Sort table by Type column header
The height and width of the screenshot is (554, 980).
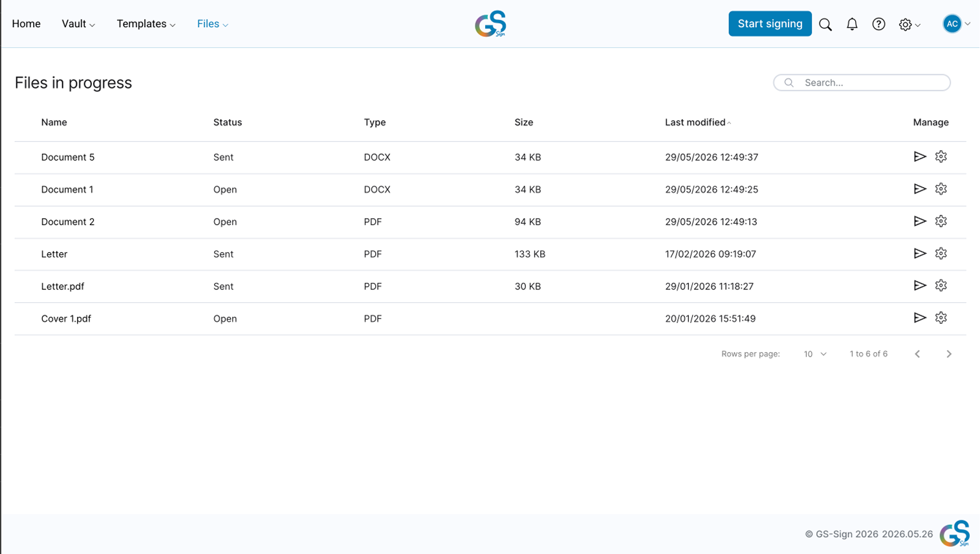tap(375, 122)
